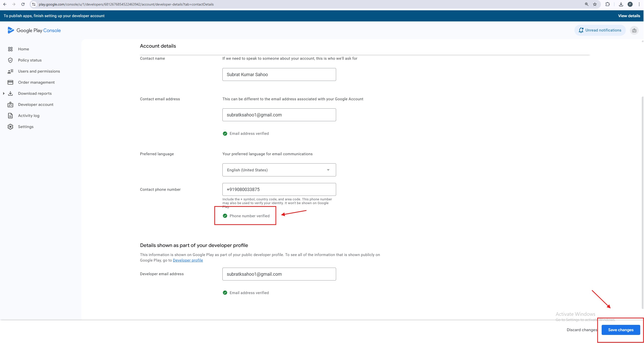Click developer account icon at top right
Screen dimensions: 644x343
(x=634, y=30)
